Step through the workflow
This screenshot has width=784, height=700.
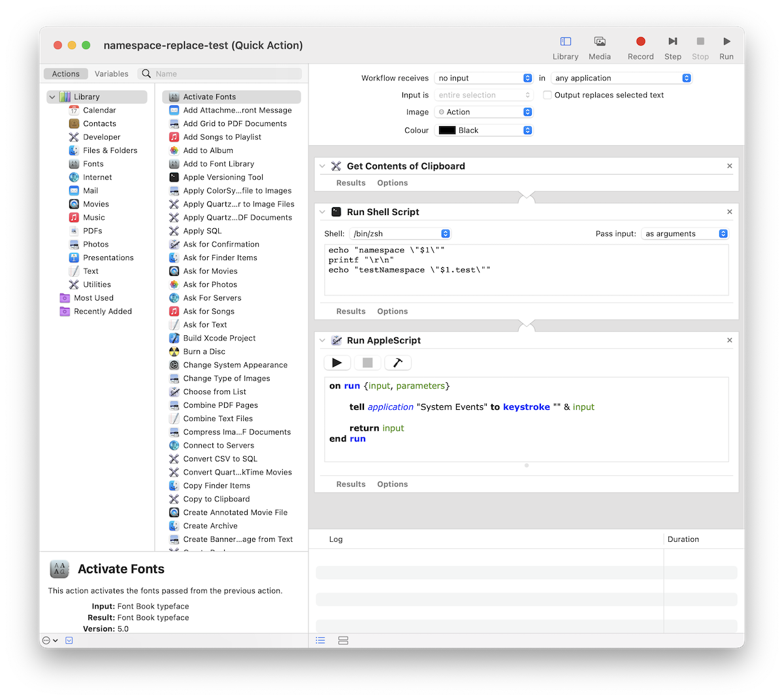click(x=673, y=48)
